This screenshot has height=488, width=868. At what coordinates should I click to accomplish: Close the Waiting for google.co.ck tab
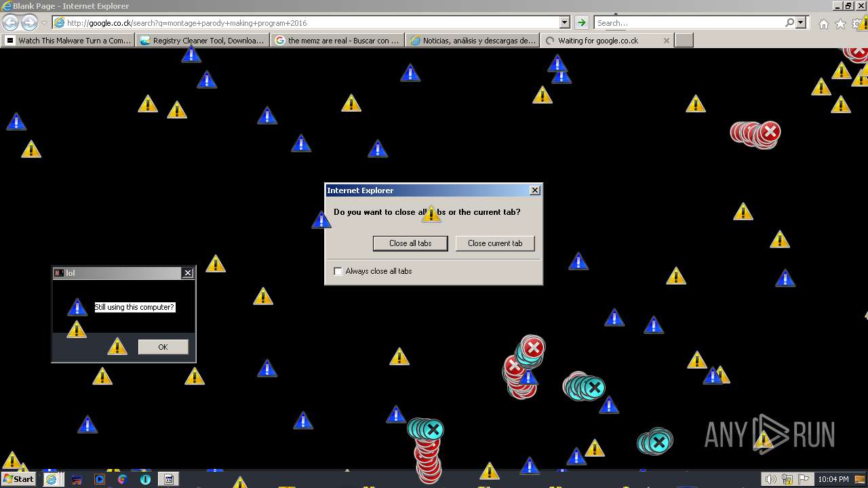click(x=666, y=41)
